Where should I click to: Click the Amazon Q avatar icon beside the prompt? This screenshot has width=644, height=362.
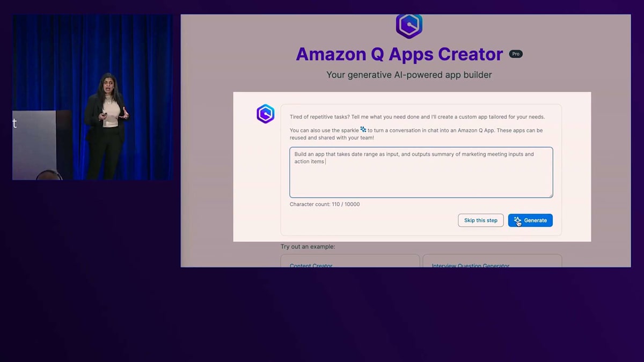(x=266, y=114)
